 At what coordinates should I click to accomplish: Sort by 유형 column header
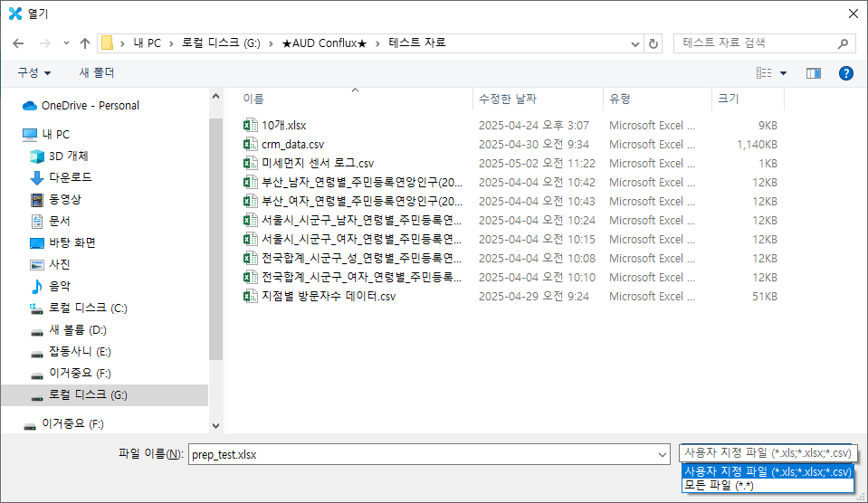(x=620, y=99)
